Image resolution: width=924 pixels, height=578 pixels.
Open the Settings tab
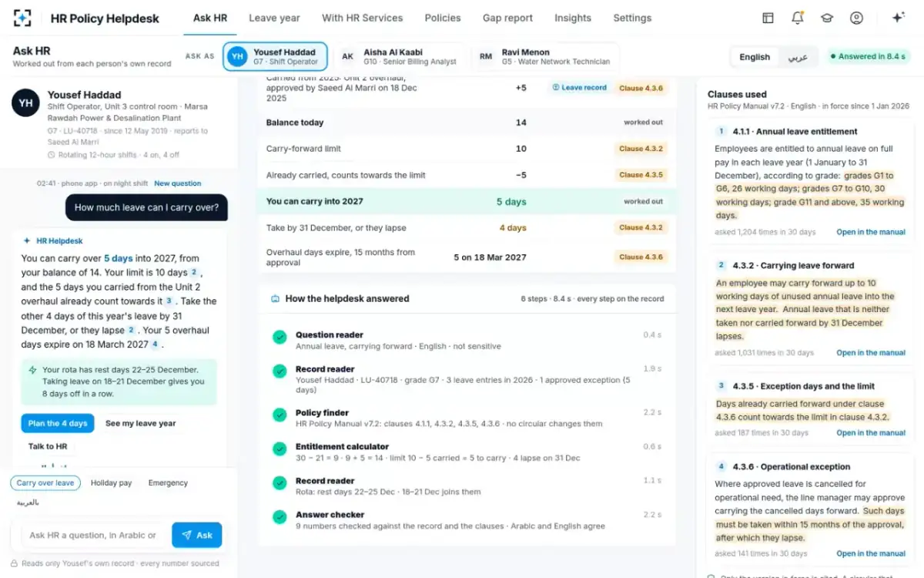pos(632,18)
